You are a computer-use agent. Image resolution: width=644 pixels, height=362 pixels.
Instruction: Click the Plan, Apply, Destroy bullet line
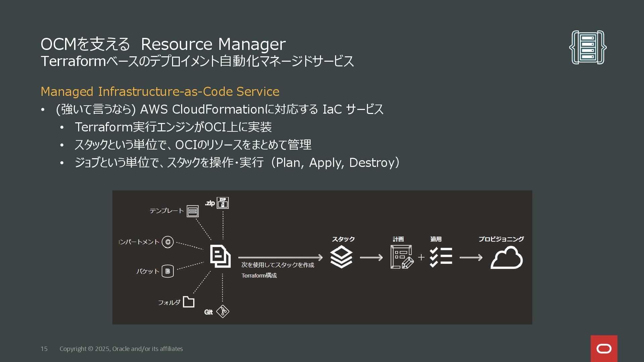coord(237,163)
